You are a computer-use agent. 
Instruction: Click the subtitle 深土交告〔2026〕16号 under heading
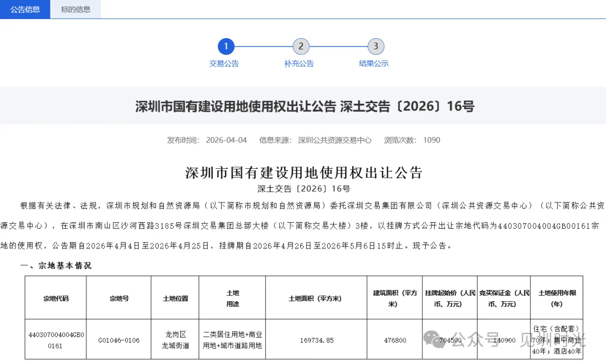coord(304,189)
